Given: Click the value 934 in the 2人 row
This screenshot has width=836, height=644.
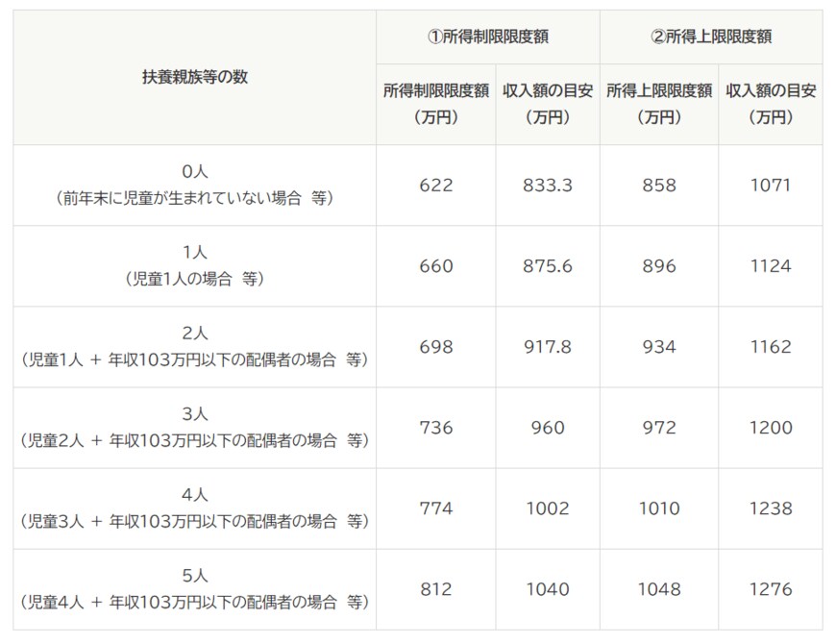Looking at the screenshot, I should [x=658, y=347].
